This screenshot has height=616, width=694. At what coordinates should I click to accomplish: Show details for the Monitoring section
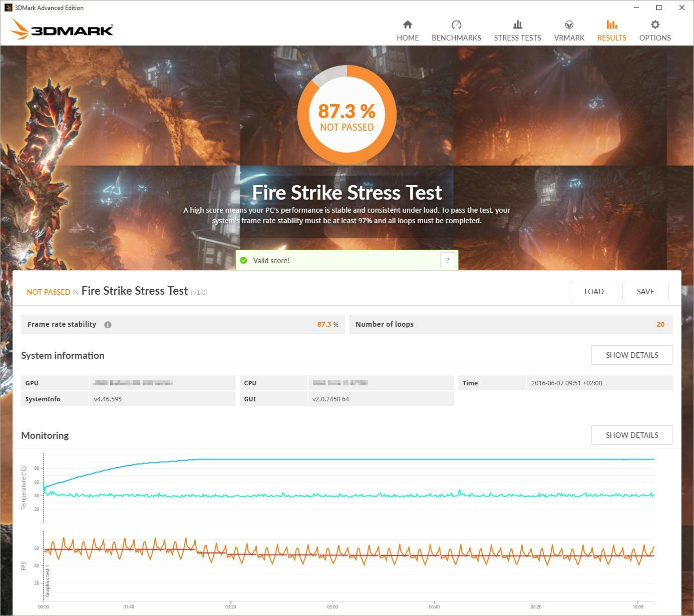pyautogui.click(x=632, y=435)
